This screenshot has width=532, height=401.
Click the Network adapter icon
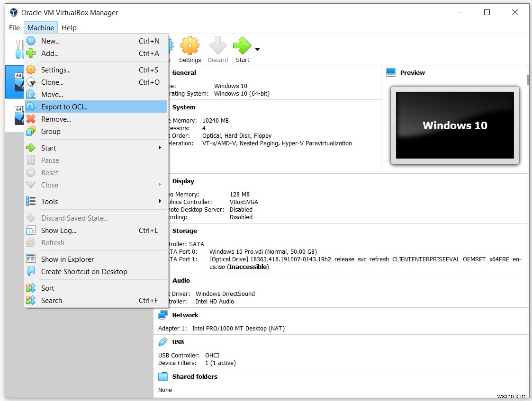point(164,314)
